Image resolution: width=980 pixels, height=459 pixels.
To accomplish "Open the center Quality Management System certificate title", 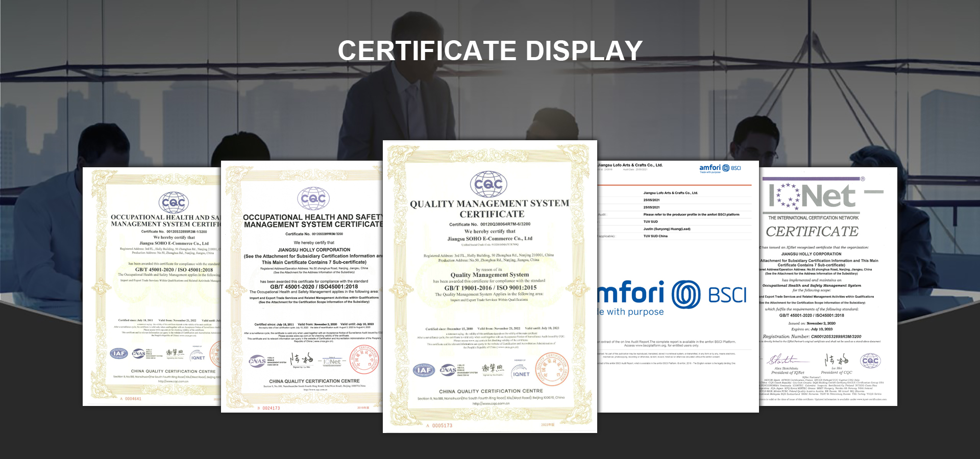I will [490, 209].
